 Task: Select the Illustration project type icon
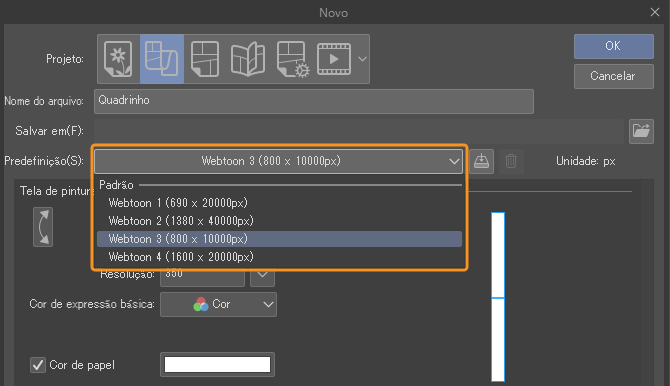118,59
